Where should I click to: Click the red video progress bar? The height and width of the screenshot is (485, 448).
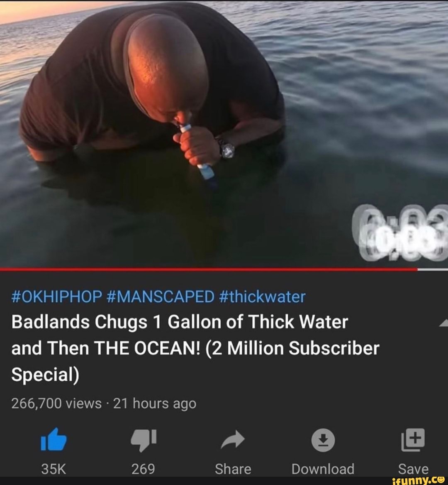pos(209,269)
